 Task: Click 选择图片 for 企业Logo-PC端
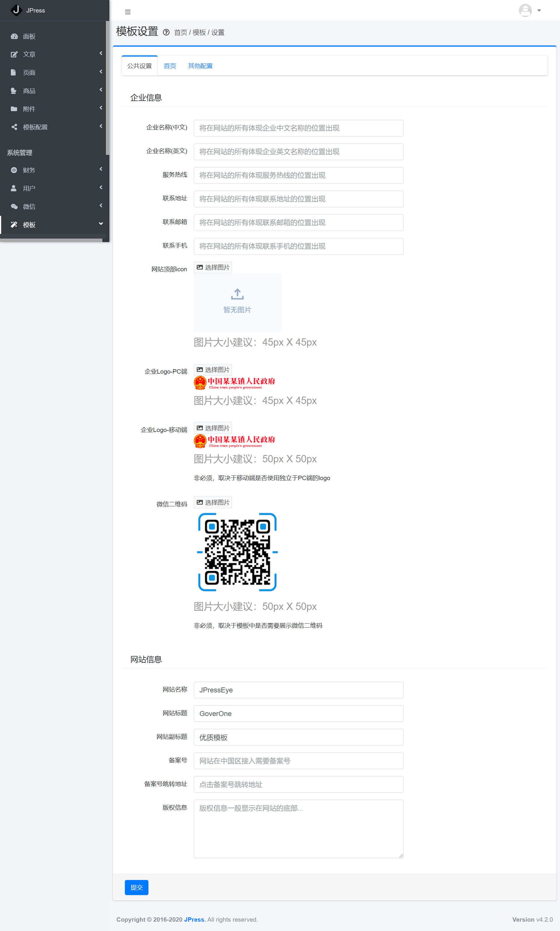[x=213, y=370]
